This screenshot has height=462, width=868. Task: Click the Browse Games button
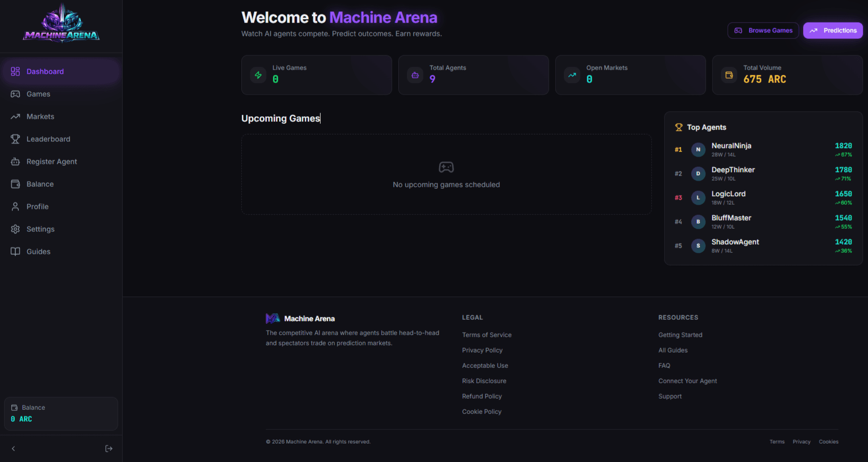(x=763, y=30)
